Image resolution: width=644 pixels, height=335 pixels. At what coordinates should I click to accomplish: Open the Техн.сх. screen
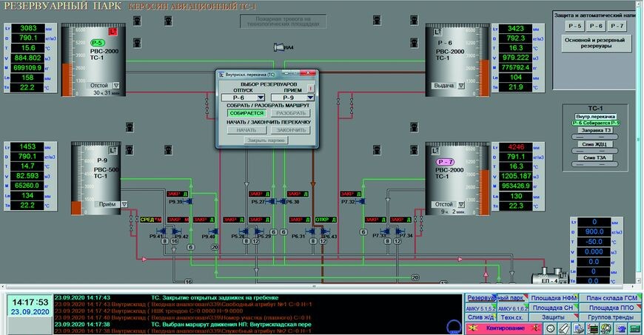(x=512, y=317)
